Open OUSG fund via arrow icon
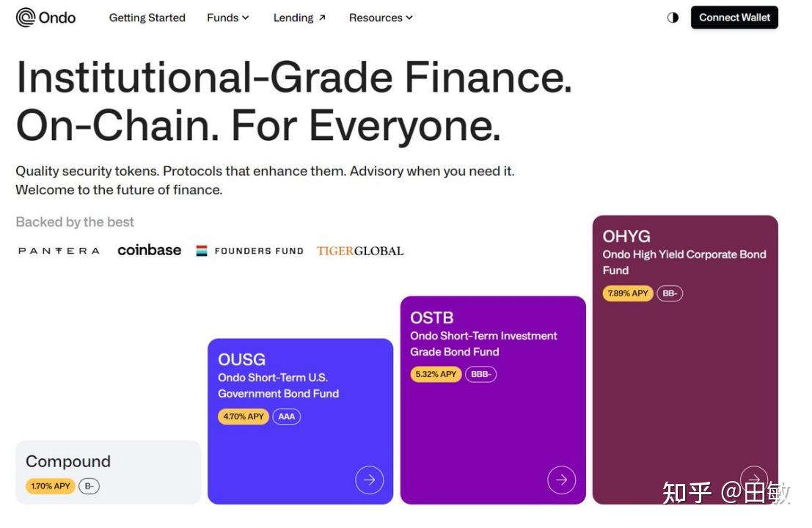The width and height of the screenshot is (812, 528). click(369, 480)
